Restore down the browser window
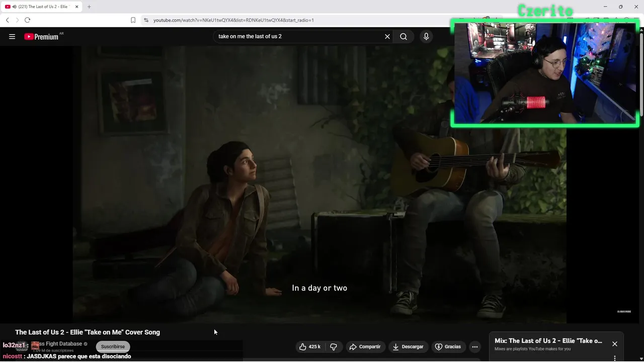644x362 pixels. [x=620, y=7]
